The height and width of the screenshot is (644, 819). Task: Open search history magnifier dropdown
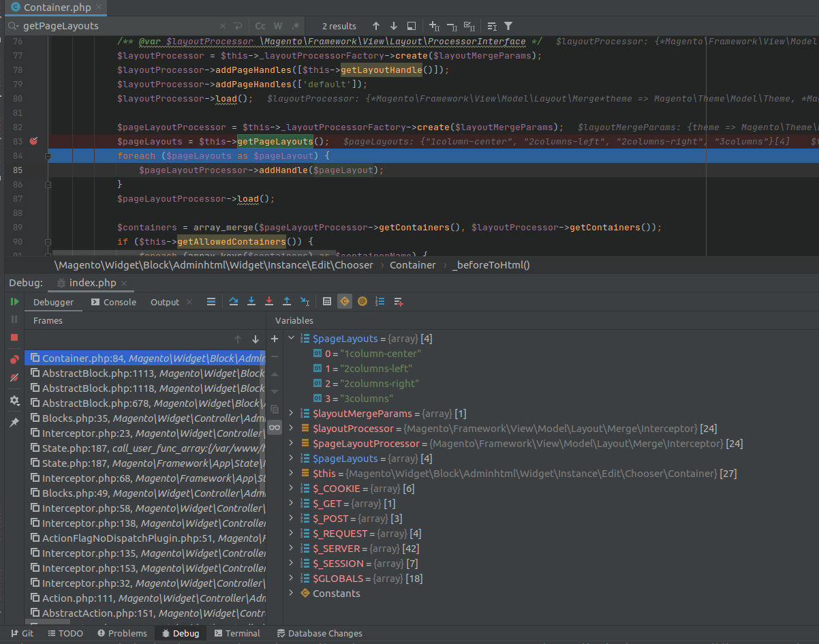click(13, 26)
